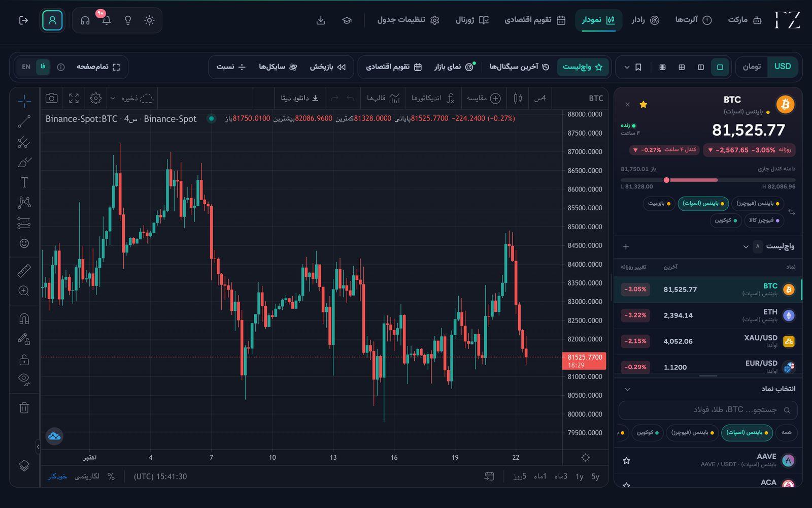Screen dimensions: 812x508
Task: Open the emoji sticker tool
Action: (x=24, y=243)
